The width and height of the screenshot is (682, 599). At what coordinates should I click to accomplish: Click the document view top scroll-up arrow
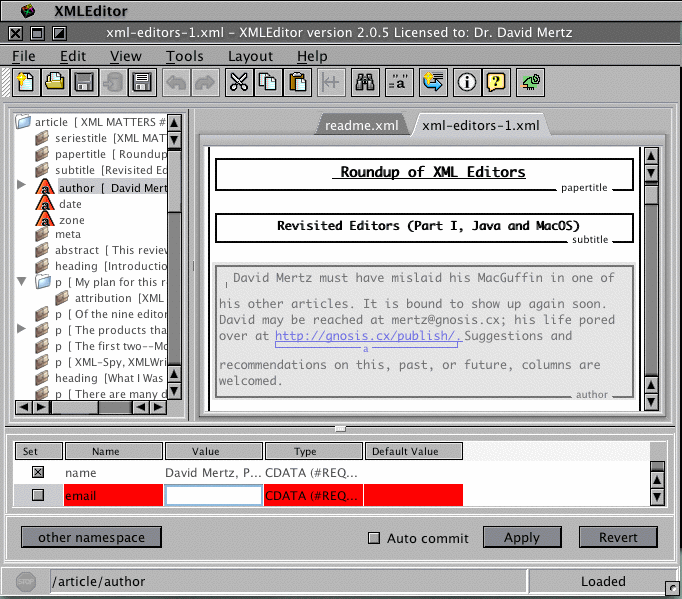651,156
